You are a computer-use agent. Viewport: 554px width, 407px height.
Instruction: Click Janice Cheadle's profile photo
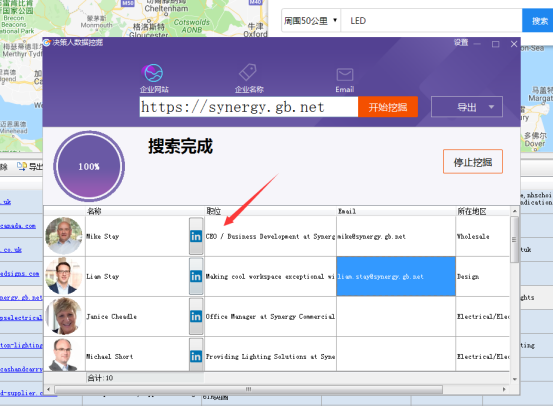(x=64, y=316)
